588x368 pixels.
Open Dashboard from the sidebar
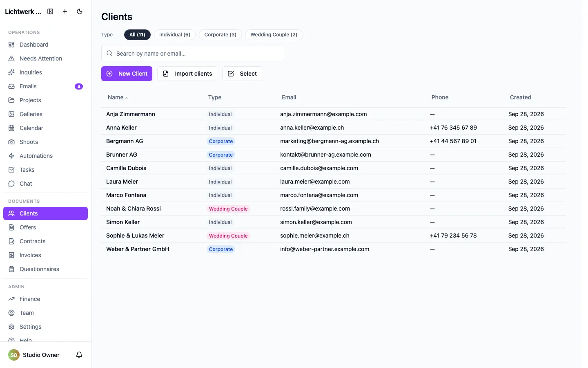45,45
